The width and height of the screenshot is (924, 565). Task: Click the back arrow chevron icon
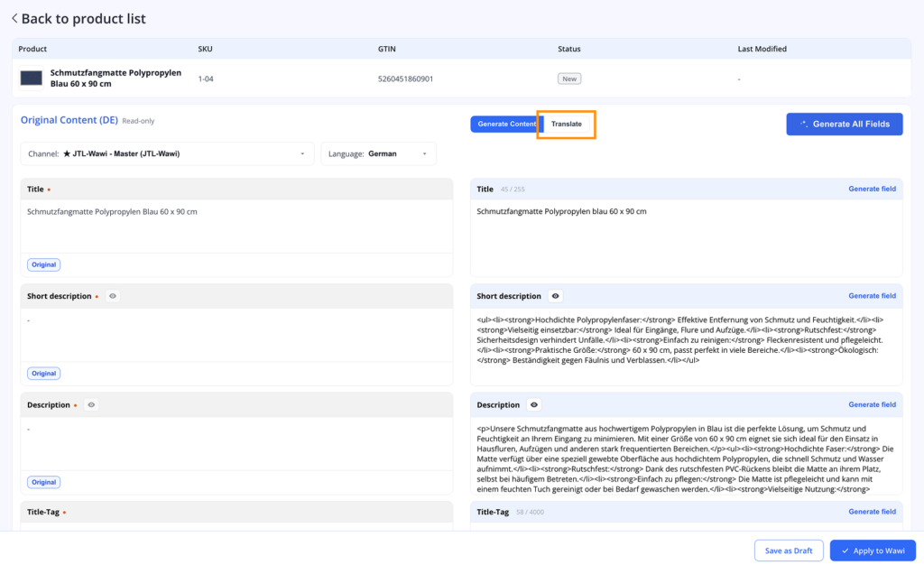click(x=14, y=19)
